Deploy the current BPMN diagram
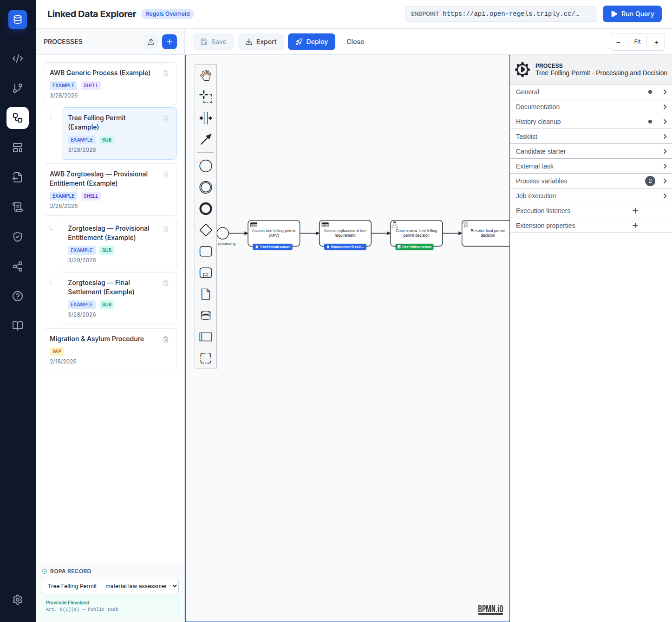 tap(311, 42)
